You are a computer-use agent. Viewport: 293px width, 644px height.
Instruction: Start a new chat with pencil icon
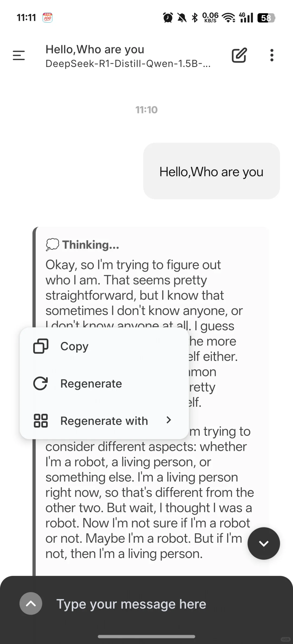point(239,55)
